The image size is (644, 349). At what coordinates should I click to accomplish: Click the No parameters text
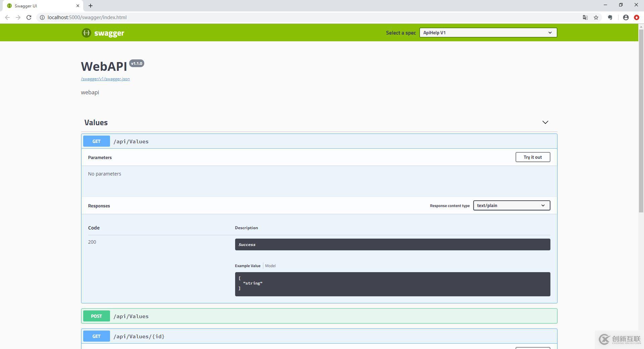(x=105, y=174)
